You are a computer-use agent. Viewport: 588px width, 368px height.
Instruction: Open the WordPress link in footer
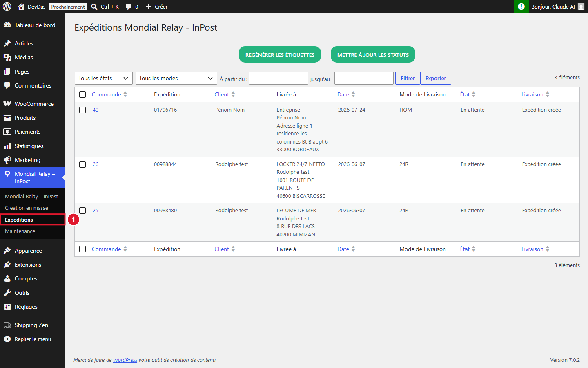click(x=125, y=360)
